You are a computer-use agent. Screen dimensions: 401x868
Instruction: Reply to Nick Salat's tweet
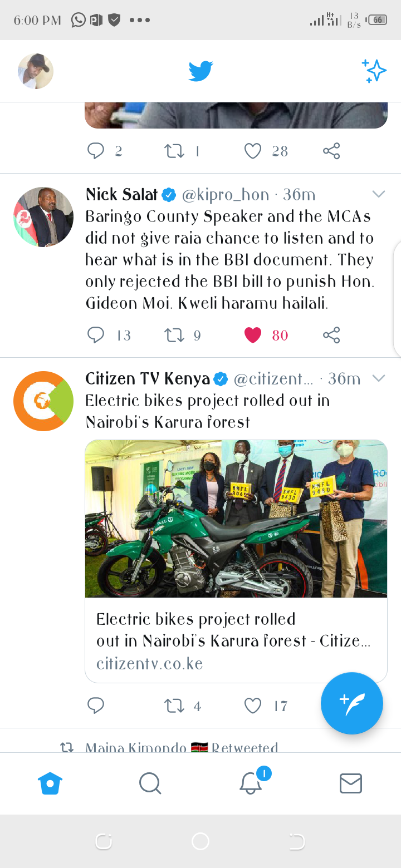coord(96,335)
